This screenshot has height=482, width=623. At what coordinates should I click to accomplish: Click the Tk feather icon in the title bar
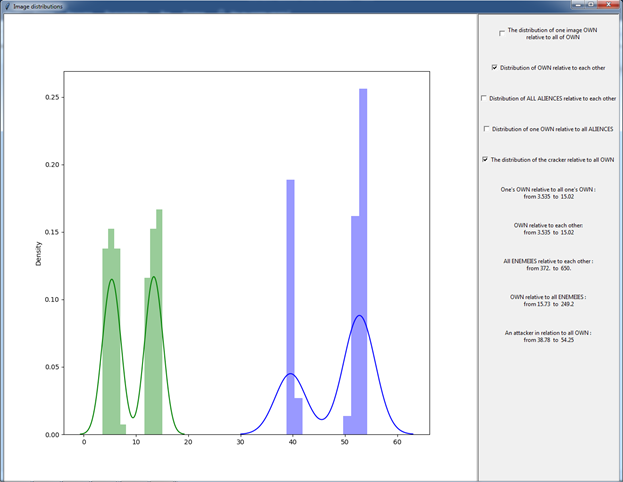tap(6, 6)
